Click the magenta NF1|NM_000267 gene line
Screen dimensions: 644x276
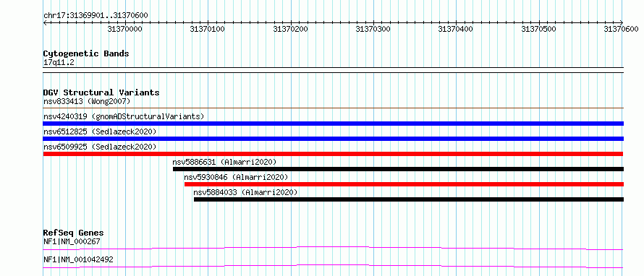coord(334,248)
